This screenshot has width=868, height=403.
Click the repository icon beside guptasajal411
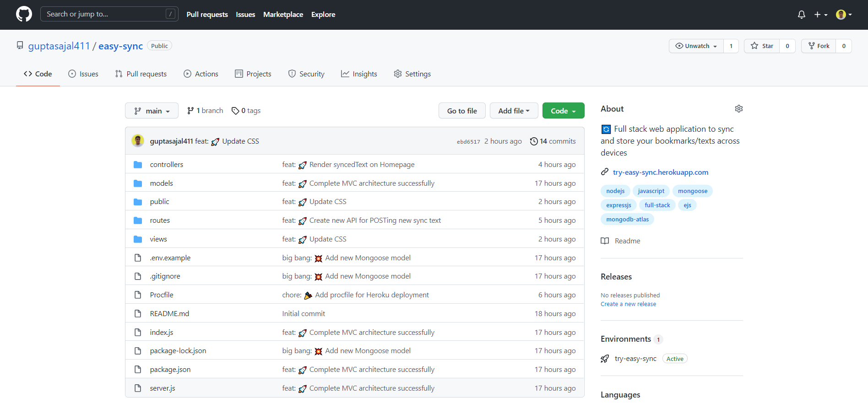(x=20, y=45)
